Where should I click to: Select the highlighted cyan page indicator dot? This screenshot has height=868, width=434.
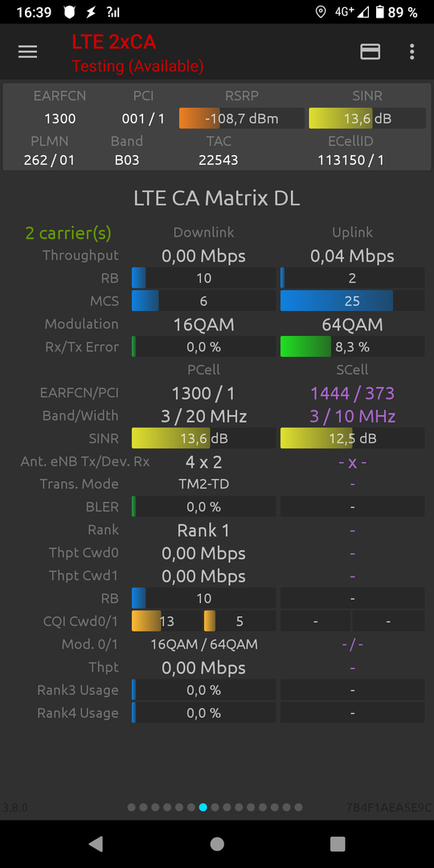pyautogui.click(x=203, y=807)
